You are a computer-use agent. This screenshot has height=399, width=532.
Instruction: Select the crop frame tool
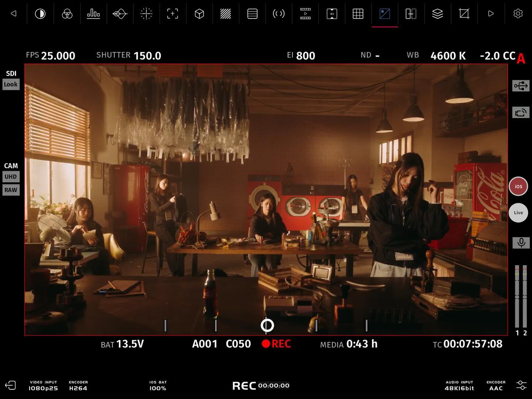[464, 14]
